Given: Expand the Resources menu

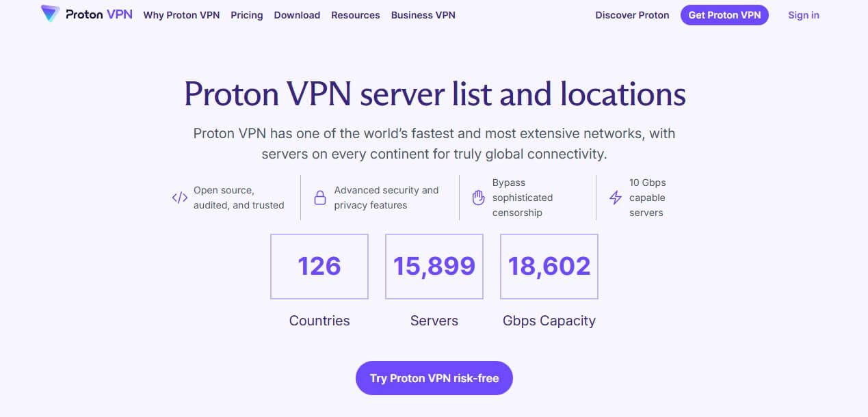Looking at the screenshot, I should [355, 15].
